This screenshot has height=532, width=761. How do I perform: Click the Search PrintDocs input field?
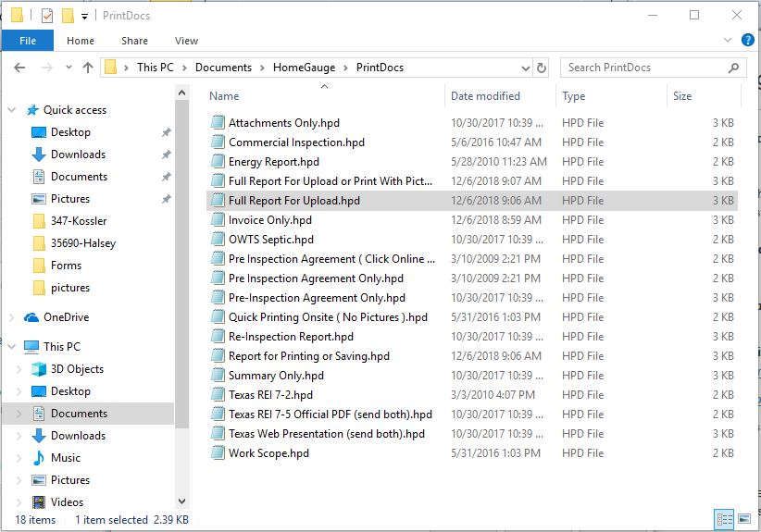click(643, 68)
